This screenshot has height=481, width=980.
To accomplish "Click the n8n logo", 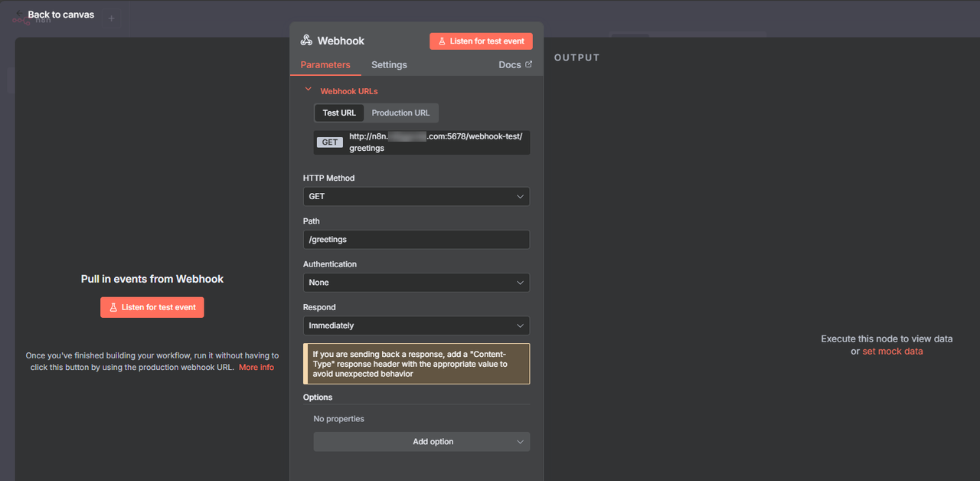I will point(21,21).
